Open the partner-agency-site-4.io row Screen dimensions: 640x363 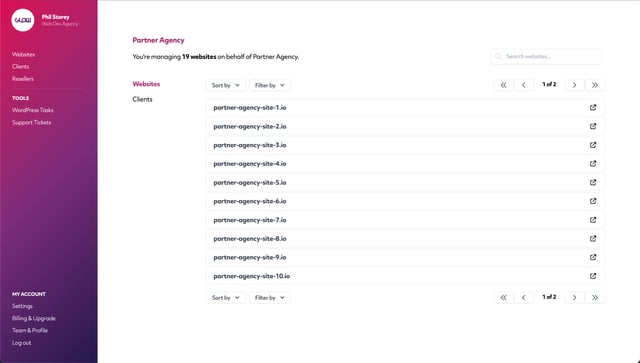[x=405, y=164]
